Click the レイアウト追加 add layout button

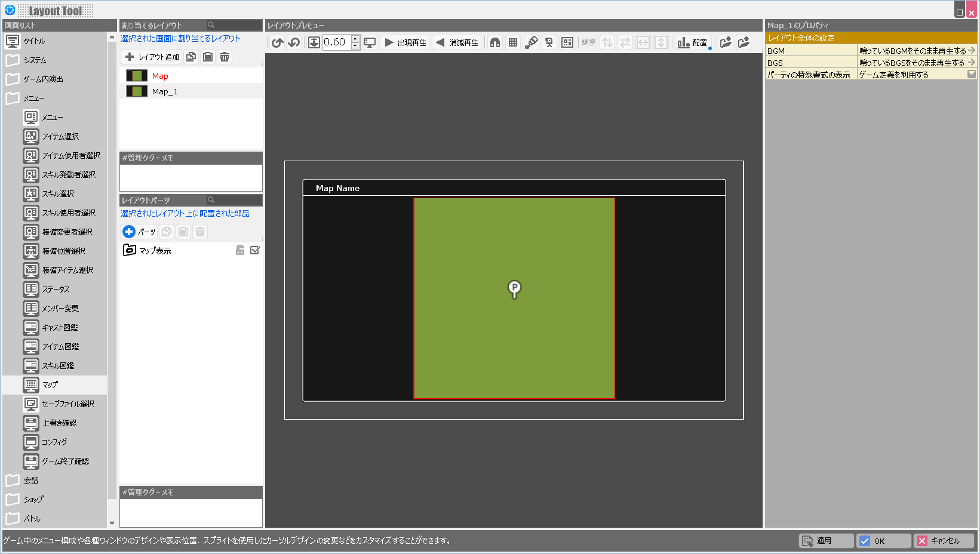coord(152,57)
